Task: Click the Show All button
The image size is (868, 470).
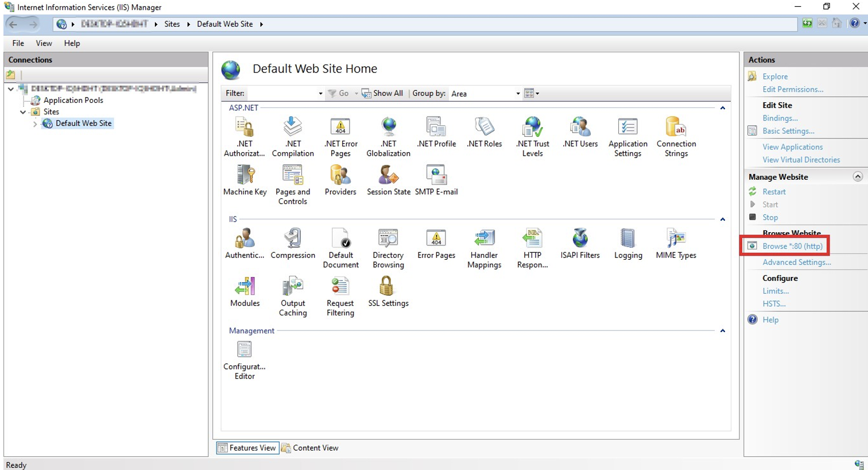Action: (x=382, y=93)
